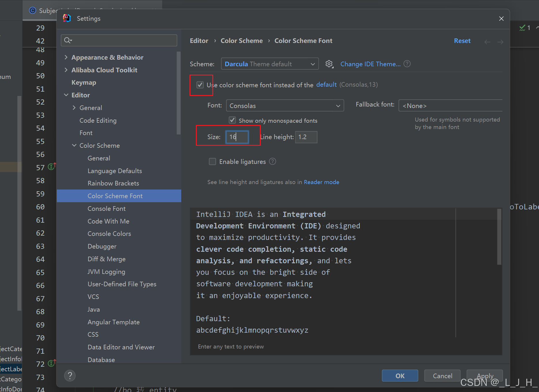The height and width of the screenshot is (392, 539).
Task: Click the gutter override icon on line 72
Action: [52, 363]
